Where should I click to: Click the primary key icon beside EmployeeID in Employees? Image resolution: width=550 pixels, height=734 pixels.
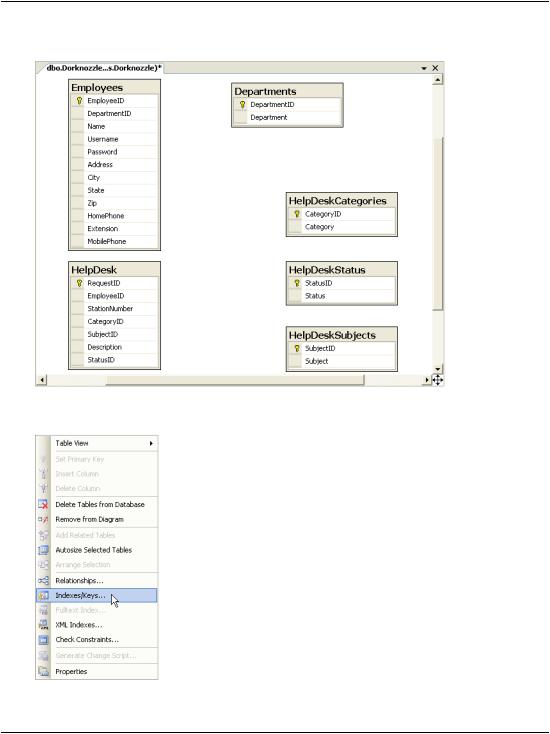coord(79,101)
